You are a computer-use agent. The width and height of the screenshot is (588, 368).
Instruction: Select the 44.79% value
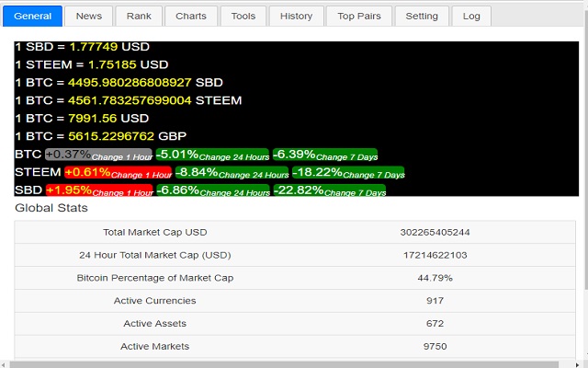coord(435,278)
